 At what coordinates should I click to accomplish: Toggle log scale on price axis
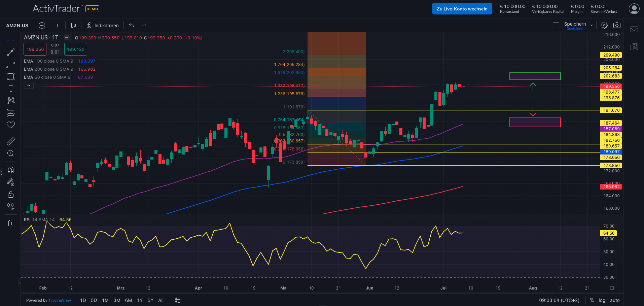click(x=602, y=300)
